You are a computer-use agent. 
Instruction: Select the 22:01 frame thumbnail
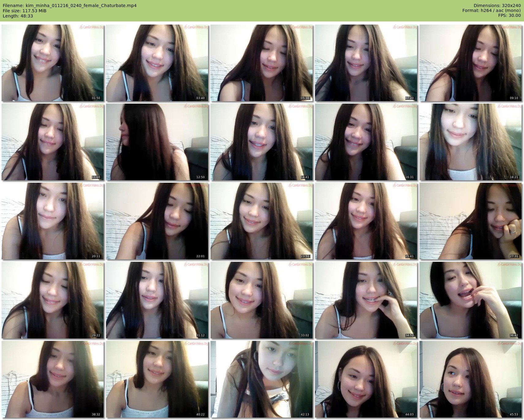pyautogui.click(x=157, y=221)
